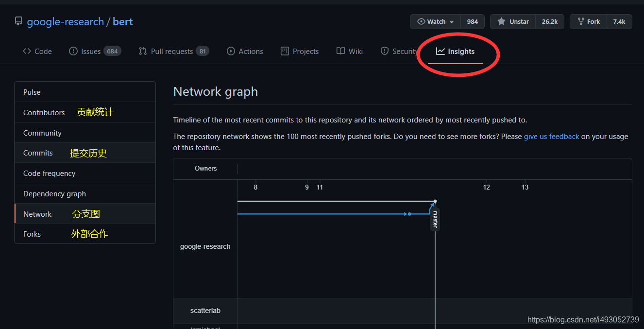This screenshot has width=644, height=329.
Task: Click date marker 12 on timeline
Action: click(487, 187)
